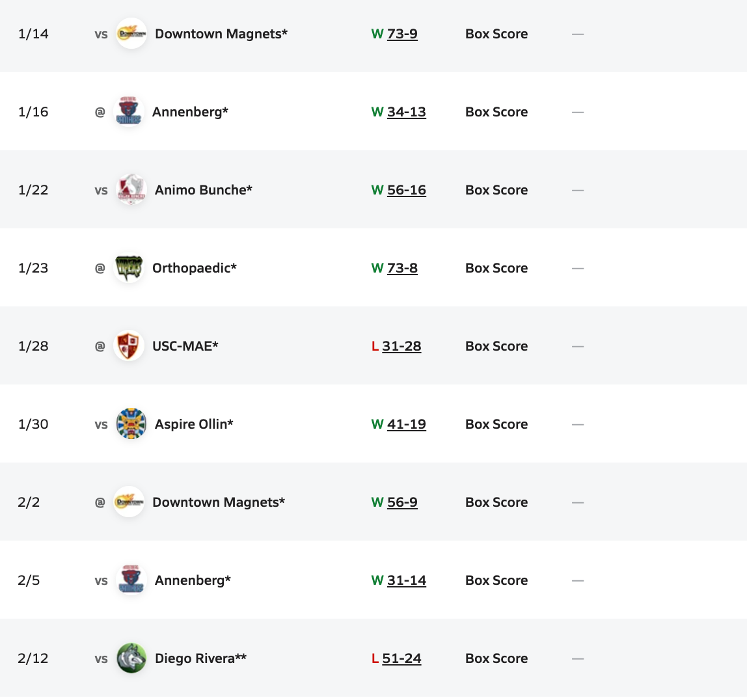Screen dimensions: 747x700
Task: Click Downtown Magnets logo in 1/14 game row
Action: click(131, 34)
